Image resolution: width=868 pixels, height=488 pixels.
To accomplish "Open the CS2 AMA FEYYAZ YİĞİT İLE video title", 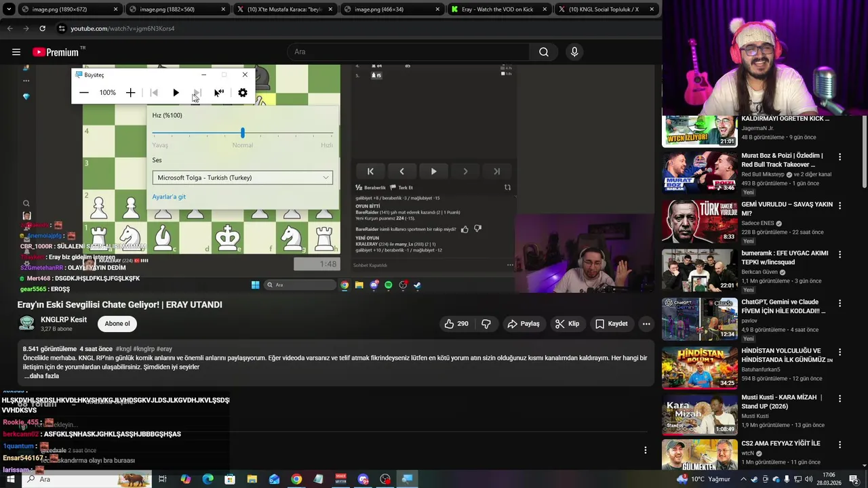I will 781,444.
